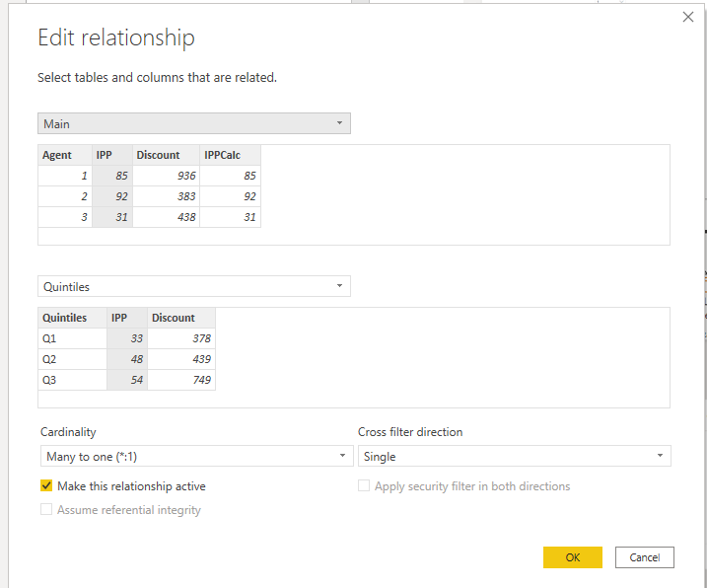Click the IPP value 54
Image resolution: width=707 pixels, height=588 pixels.
tap(127, 380)
